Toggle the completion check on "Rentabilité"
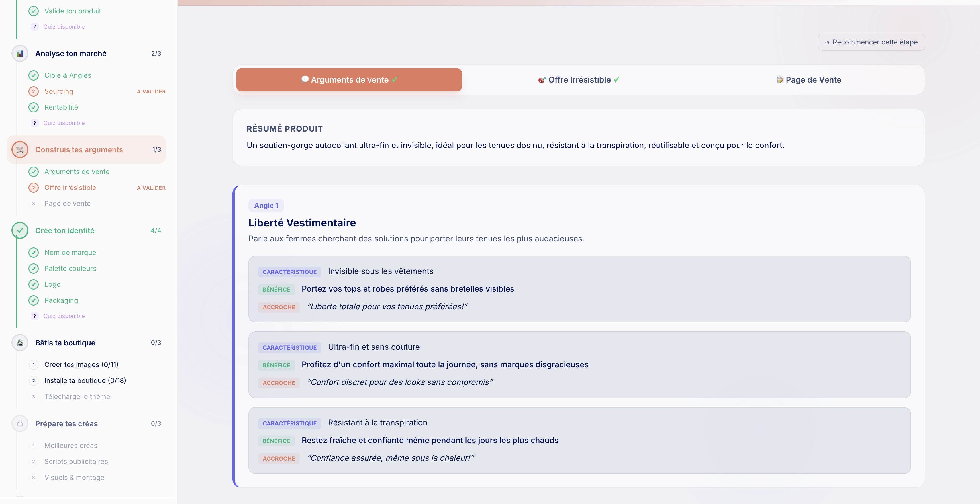Screen dimensions: 980x504 click(x=34, y=107)
